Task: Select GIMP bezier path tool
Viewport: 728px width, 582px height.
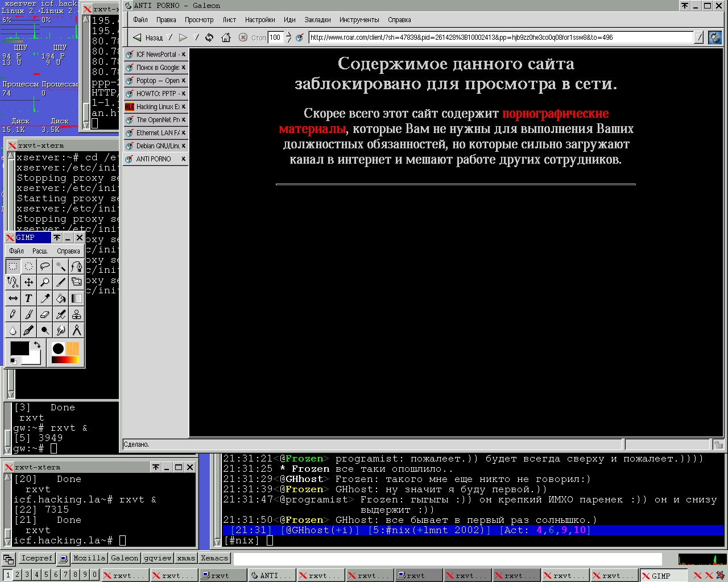Action: 76,266
